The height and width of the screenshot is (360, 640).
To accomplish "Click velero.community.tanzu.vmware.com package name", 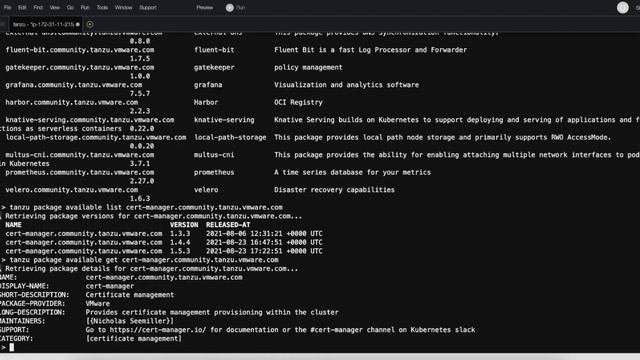I will pyautogui.click(x=71, y=190).
